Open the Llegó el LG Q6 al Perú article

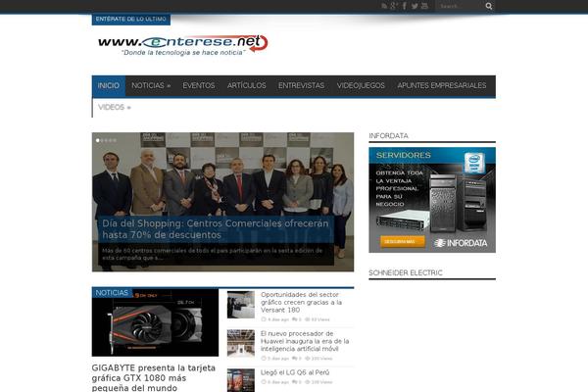coord(295,372)
